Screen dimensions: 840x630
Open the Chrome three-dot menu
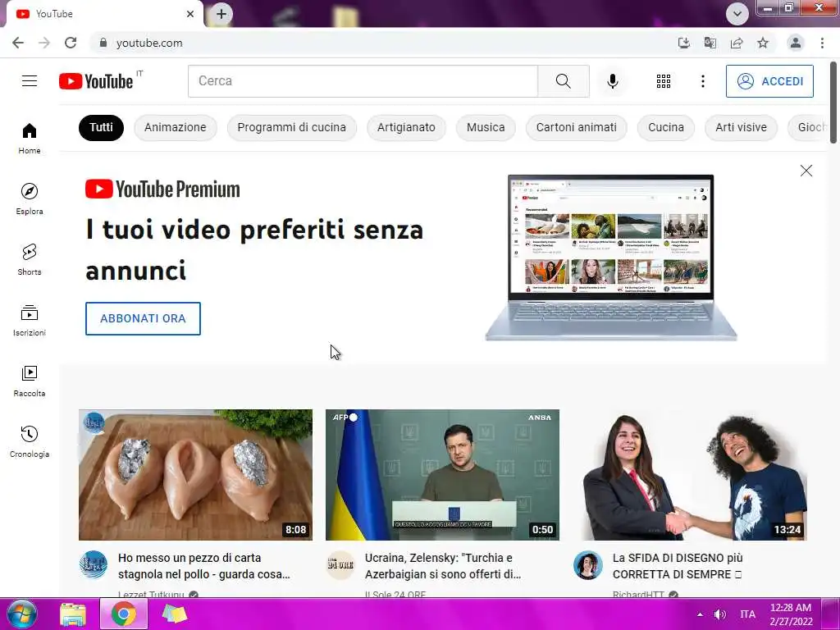(822, 43)
